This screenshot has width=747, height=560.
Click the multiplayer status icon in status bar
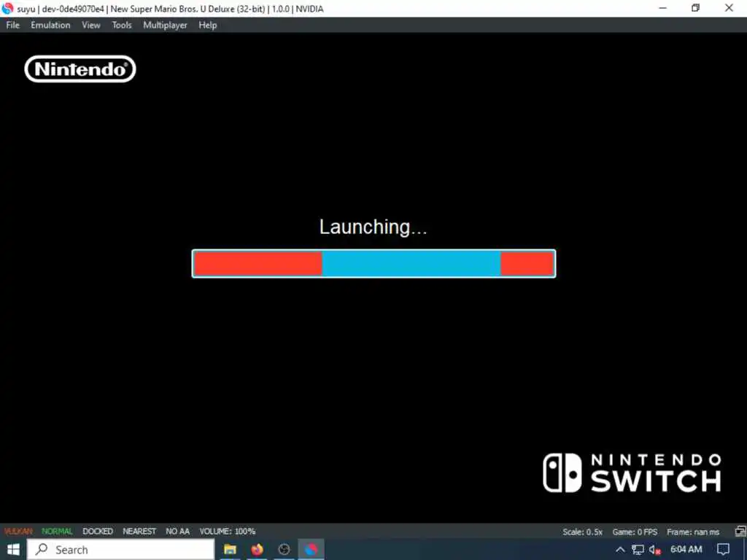click(740, 532)
